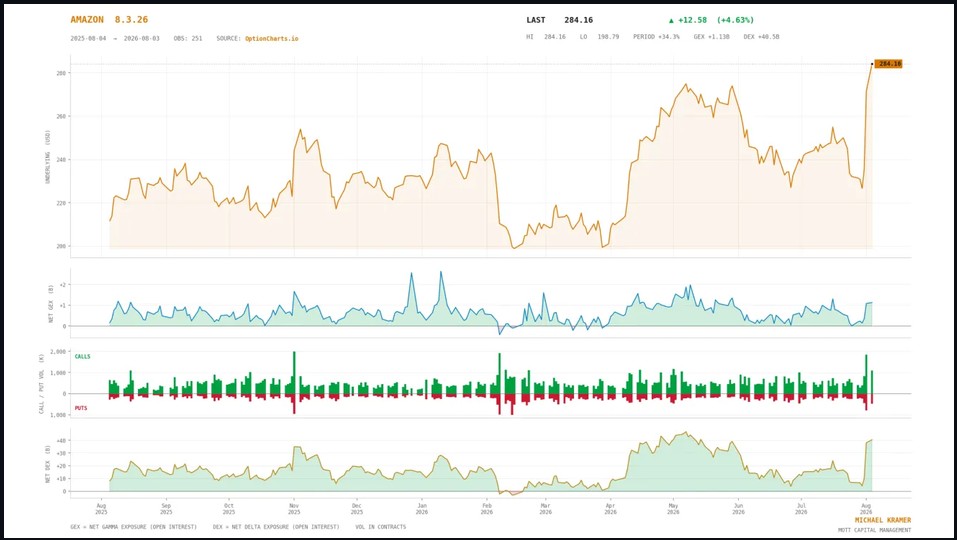Screen dimensions: 957x540
Task: Select the LAST price value 284.16
Action: tap(579, 20)
